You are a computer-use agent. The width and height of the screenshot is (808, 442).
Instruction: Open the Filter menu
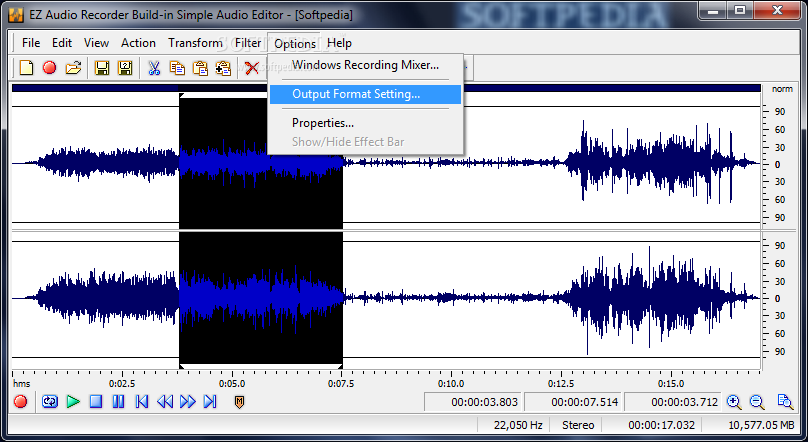click(x=248, y=43)
